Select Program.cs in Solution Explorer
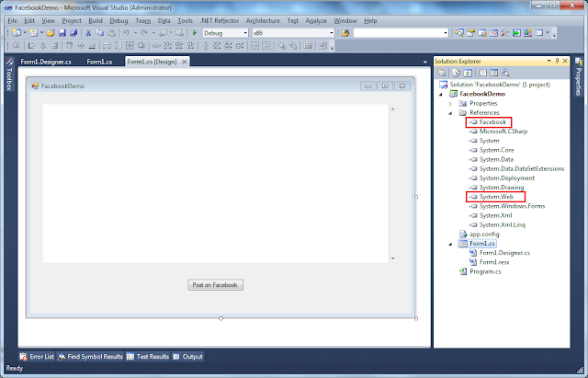 481,271
